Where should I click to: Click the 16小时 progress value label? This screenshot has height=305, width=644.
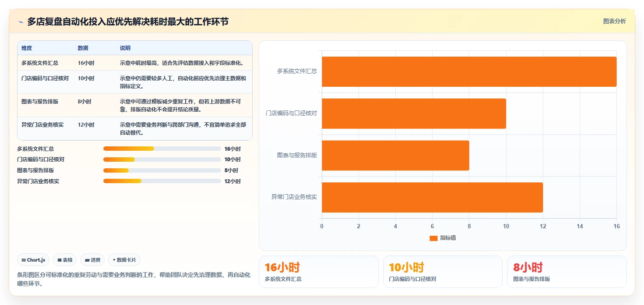pyautogui.click(x=232, y=149)
